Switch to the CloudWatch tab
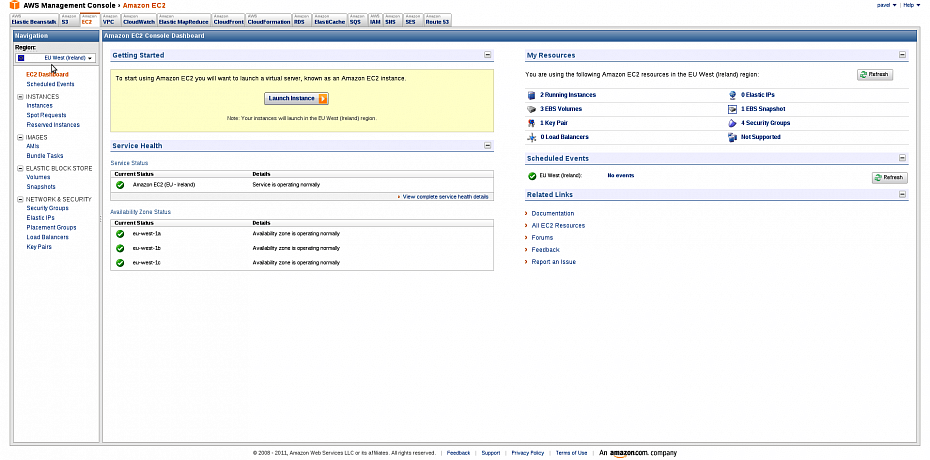 [139, 20]
